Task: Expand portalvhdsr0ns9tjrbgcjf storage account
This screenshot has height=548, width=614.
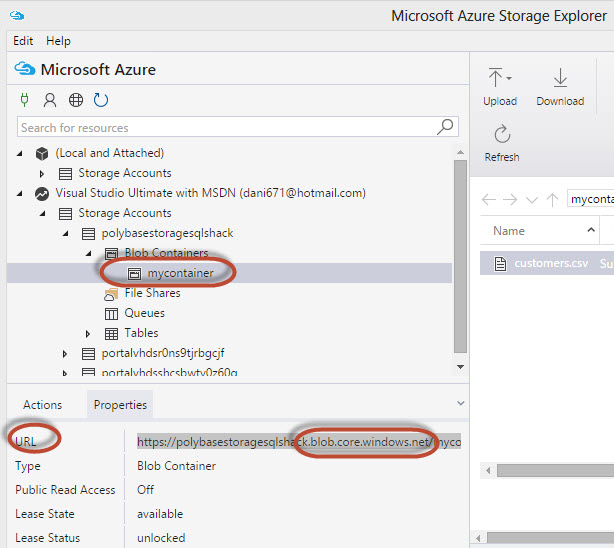Action: [65, 353]
